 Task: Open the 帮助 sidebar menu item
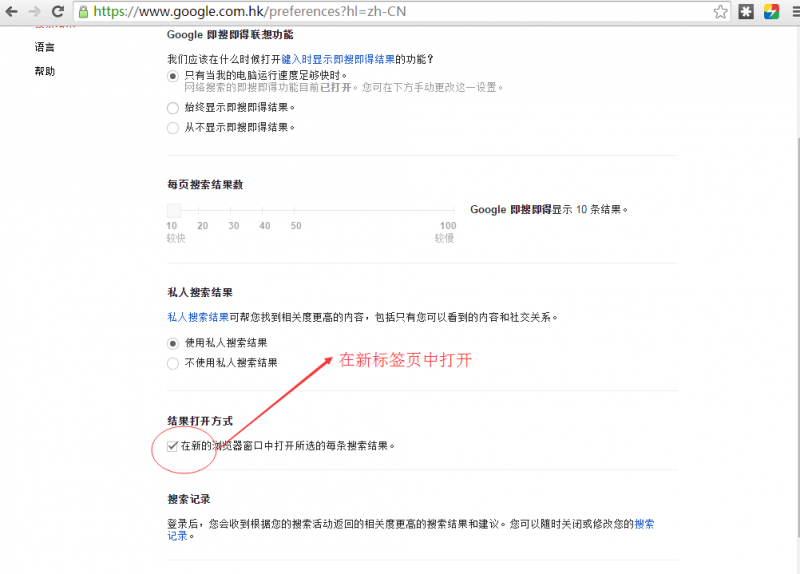pos(45,71)
